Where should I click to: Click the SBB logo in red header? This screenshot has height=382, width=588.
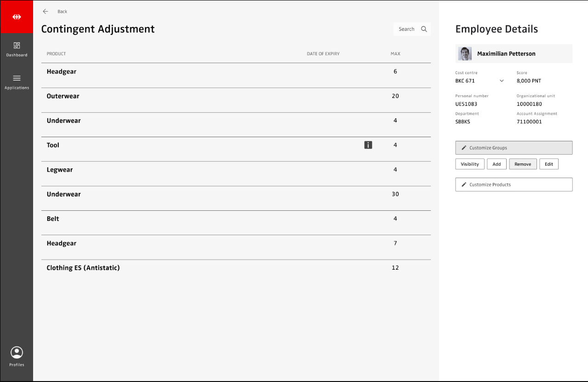pos(17,17)
